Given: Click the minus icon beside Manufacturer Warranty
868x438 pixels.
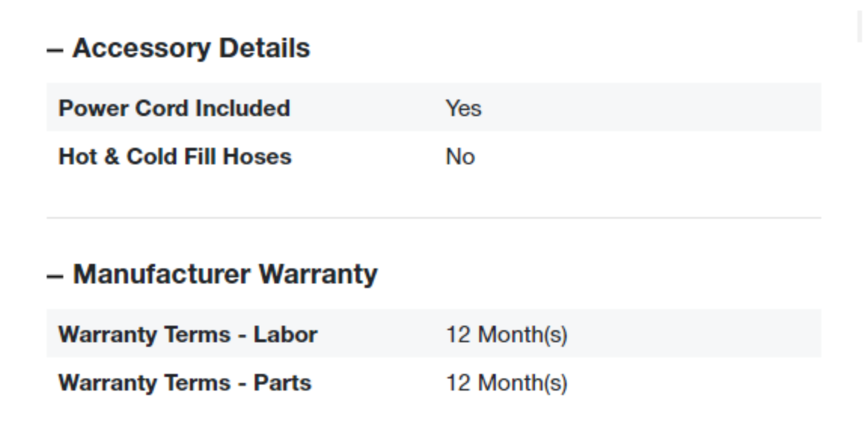Looking at the screenshot, I should coord(54,276).
